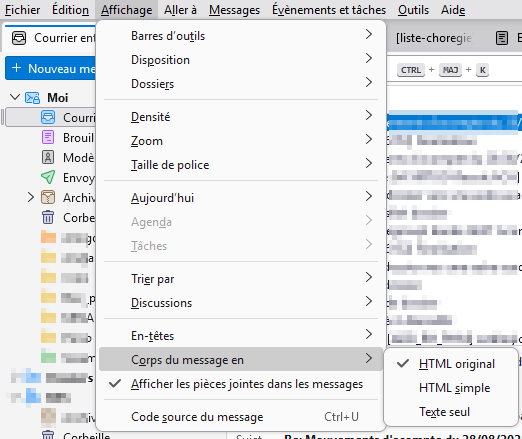Expand the Densité submenu
Screen dimensions: 522x439
[241, 117]
